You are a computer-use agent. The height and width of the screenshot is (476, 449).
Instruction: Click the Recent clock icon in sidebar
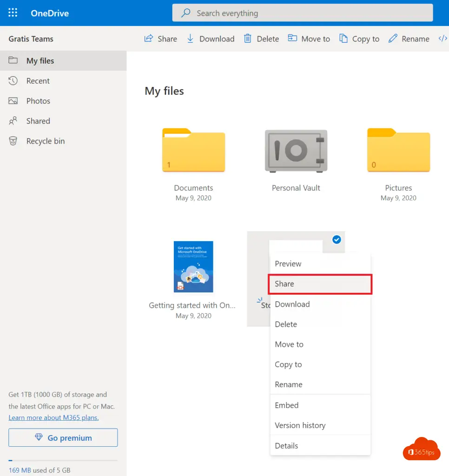point(13,80)
